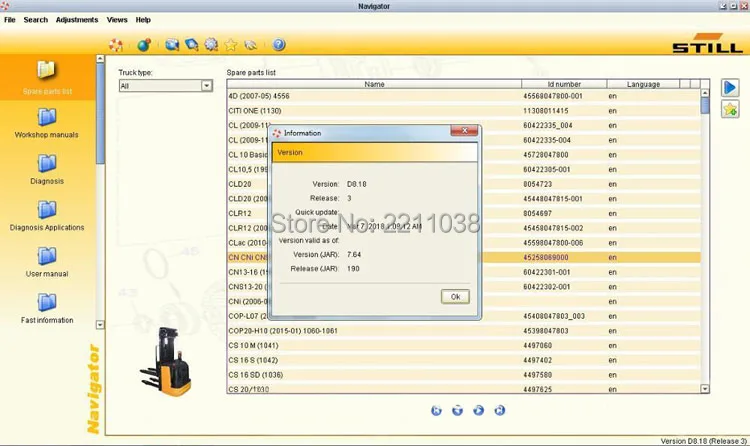This screenshot has width=750, height=446.
Task: Click the add-to-favorites star icon at right
Action: [731, 109]
